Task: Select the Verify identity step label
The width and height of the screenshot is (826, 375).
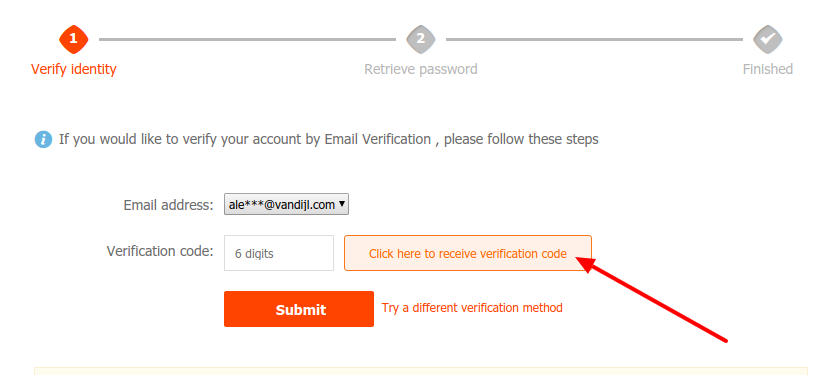Action: 74,69
